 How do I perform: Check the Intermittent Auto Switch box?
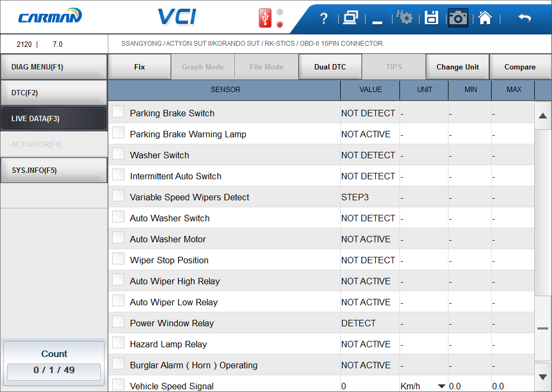pyautogui.click(x=118, y=174)
